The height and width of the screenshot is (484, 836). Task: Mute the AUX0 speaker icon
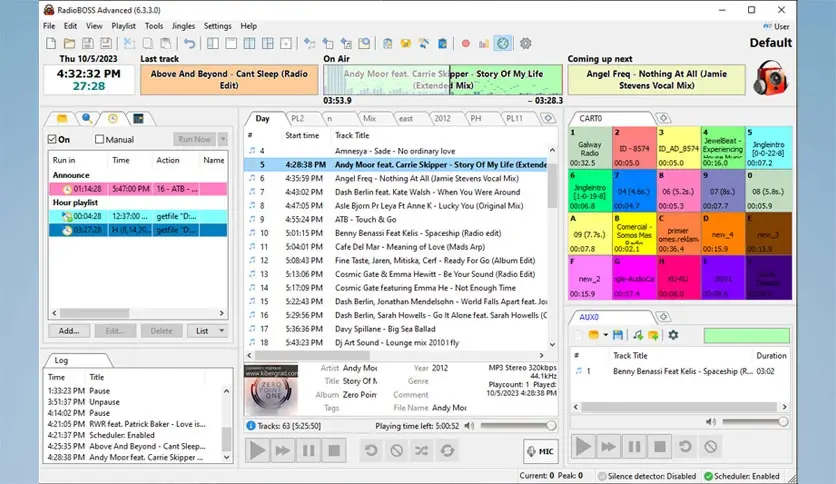click(x=711, y=422)
